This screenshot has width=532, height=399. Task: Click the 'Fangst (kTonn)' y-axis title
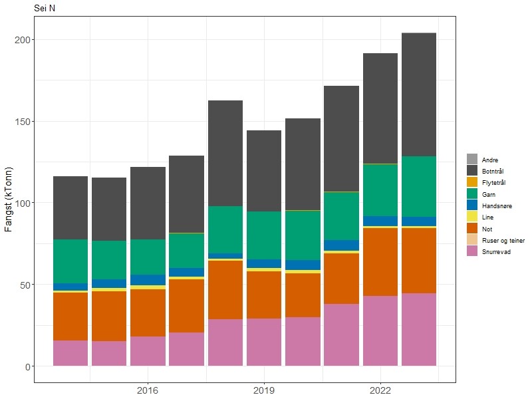coord(9,199)
